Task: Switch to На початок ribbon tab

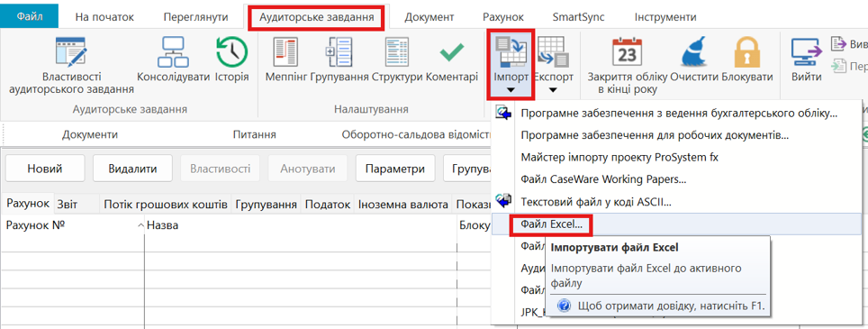Action: click(x=104, y=16)
